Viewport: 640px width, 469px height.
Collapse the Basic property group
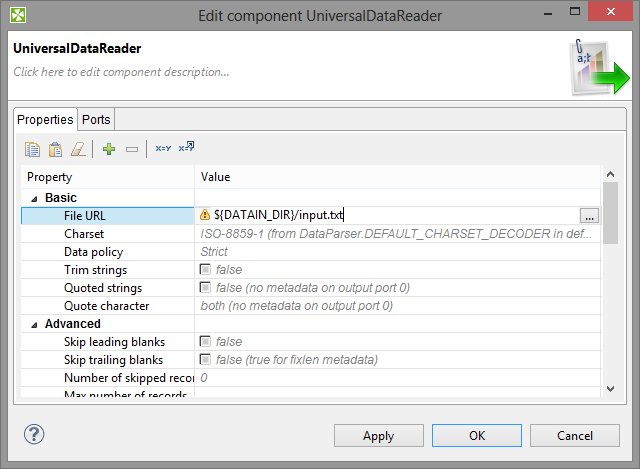[36, 198]
